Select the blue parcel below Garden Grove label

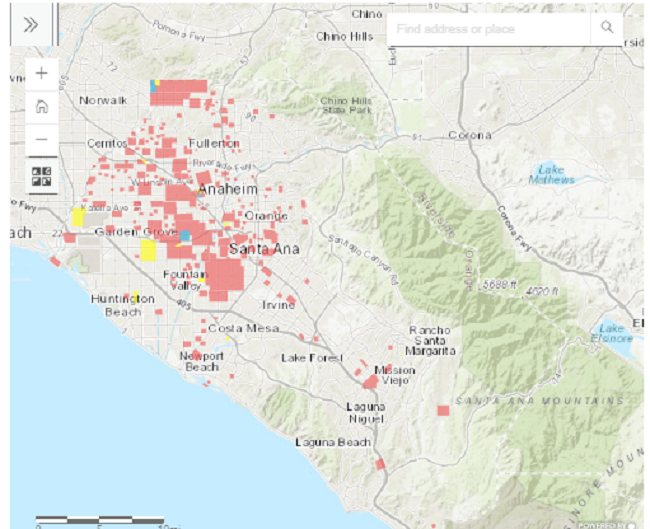(184, 236)
